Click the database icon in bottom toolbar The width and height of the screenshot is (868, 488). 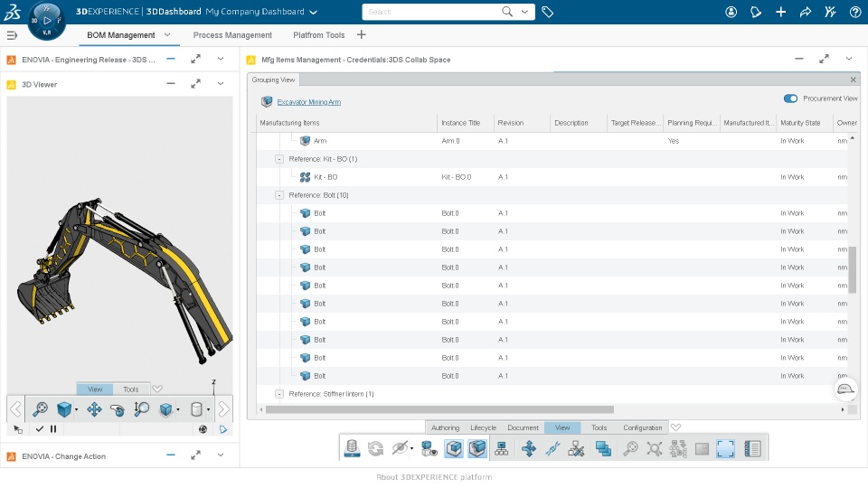(352, 448)
